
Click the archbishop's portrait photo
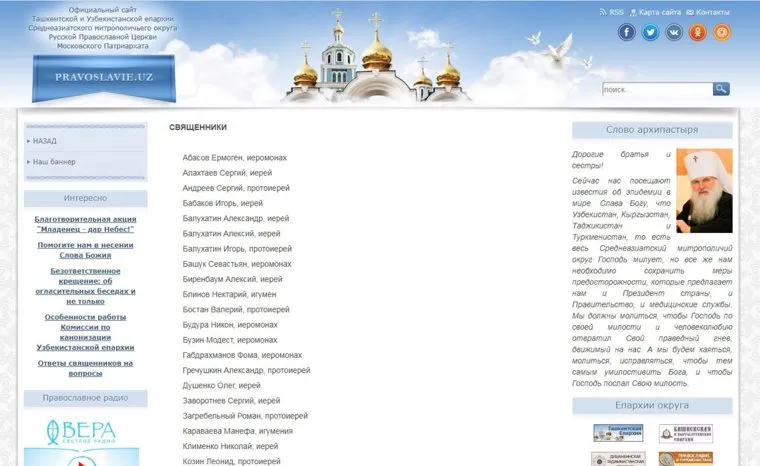click(704, 190)
